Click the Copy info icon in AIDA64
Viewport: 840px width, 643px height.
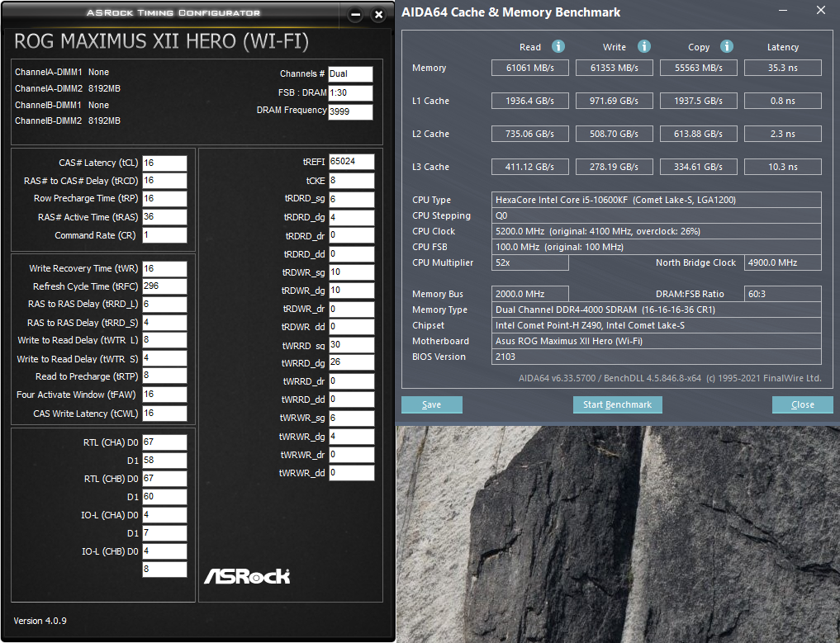[726, 46]
